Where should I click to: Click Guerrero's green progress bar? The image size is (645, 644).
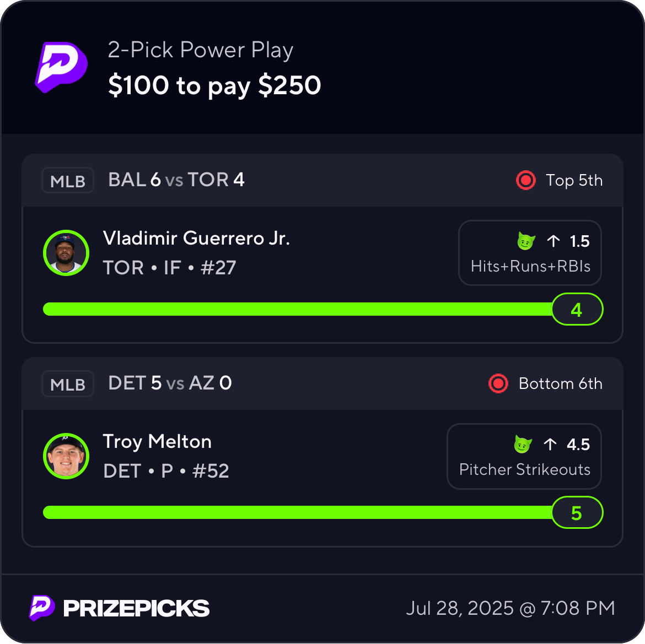(298, 309)
